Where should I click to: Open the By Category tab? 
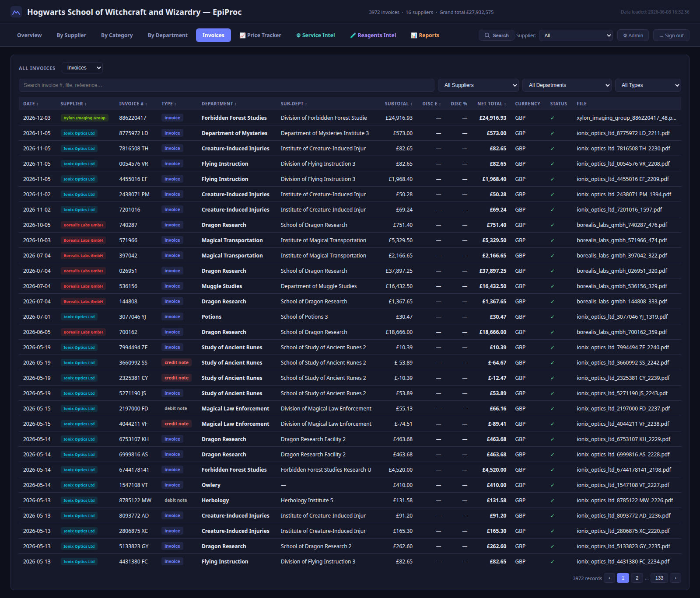click(117, 35)
